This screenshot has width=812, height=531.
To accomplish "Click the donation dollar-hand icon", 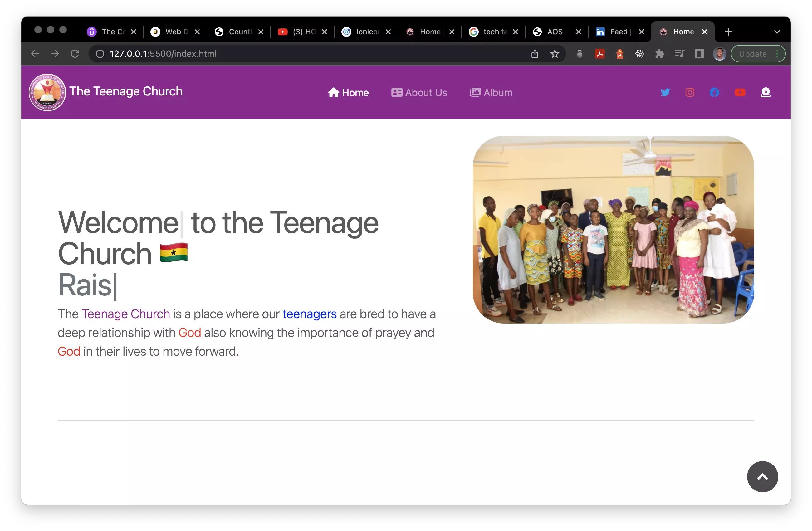I will [x=766, y=92].
